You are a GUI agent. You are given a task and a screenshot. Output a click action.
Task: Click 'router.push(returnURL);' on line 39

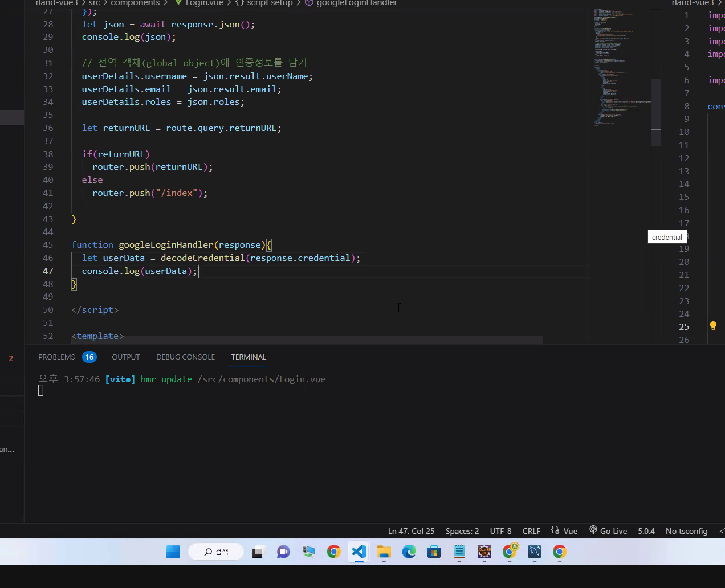tap(152, 166)
